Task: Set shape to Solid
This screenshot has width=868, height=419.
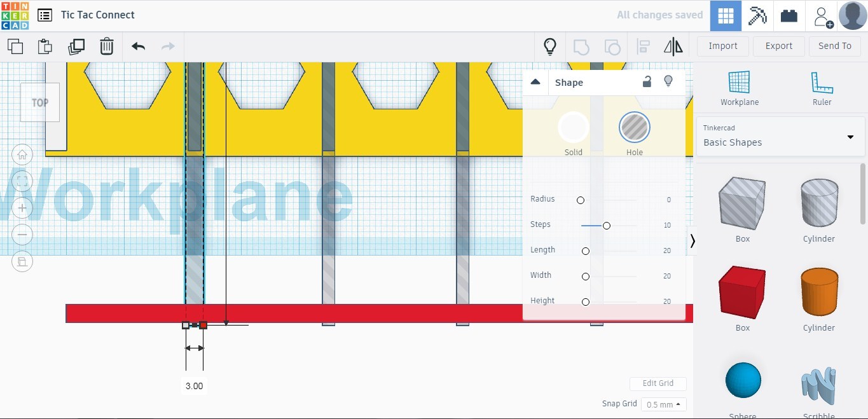Action: [x=573, y=127]
